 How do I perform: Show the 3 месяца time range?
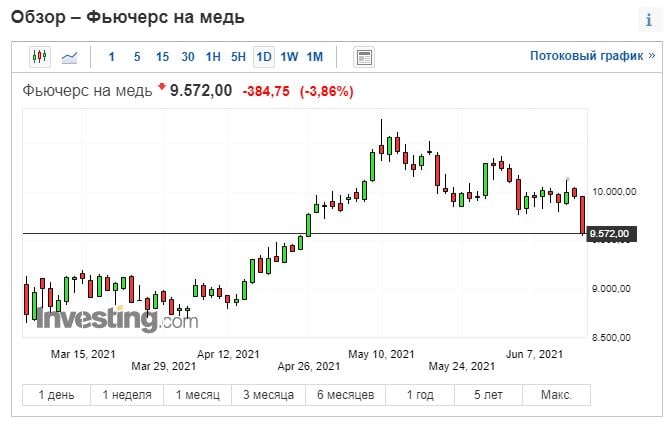click(269, 395)
